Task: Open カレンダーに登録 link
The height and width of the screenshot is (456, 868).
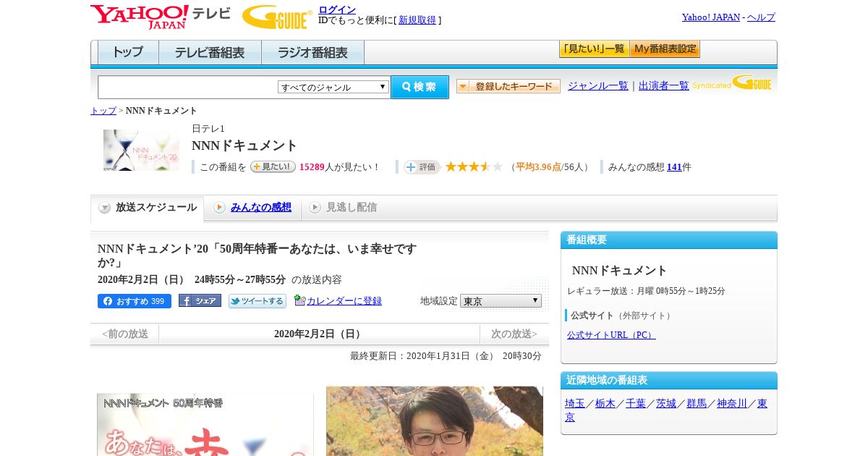Action: [x=344, y=301]
